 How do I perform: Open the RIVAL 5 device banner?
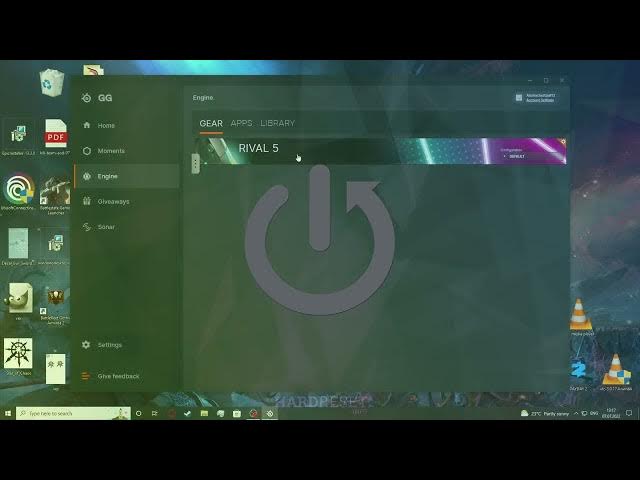click(380, 151)
